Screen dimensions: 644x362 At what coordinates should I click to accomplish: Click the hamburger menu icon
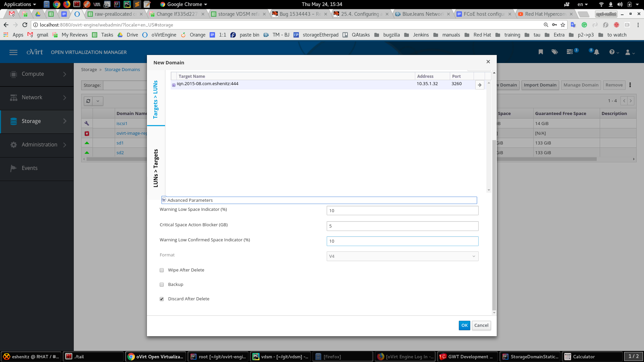[x=13, y=52]
